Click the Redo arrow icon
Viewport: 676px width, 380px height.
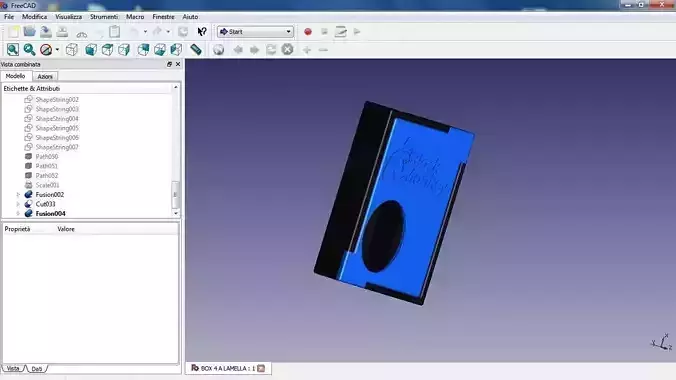157,31
